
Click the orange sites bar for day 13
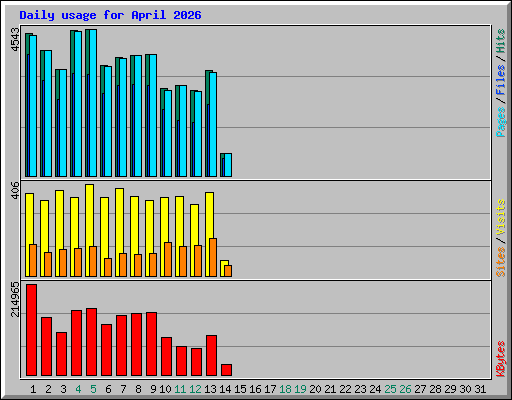pos(213,257)
